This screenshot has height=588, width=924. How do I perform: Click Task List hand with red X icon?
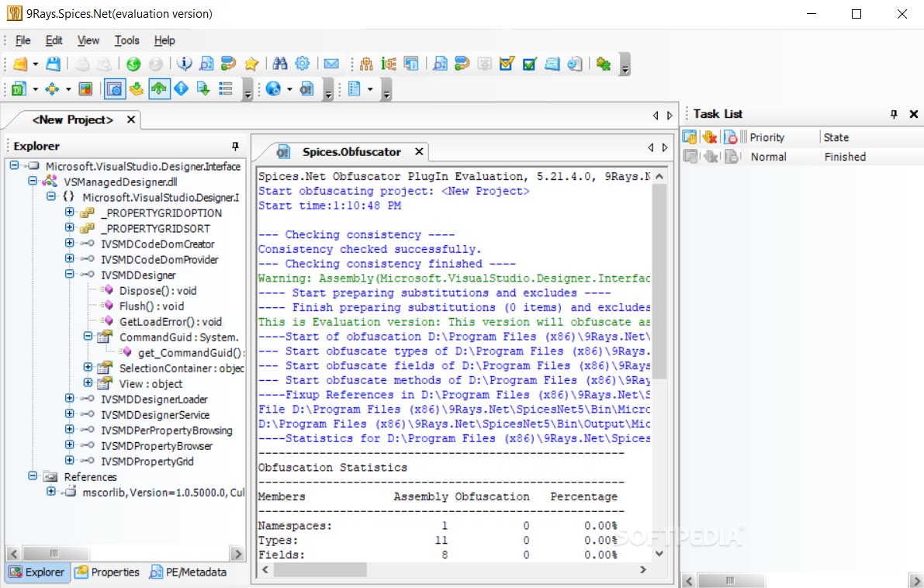point(710,137)
